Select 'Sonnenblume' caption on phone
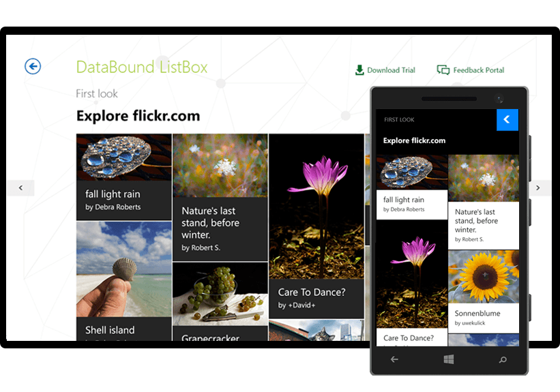The image size is (560, 392). [x=477, y=314]
